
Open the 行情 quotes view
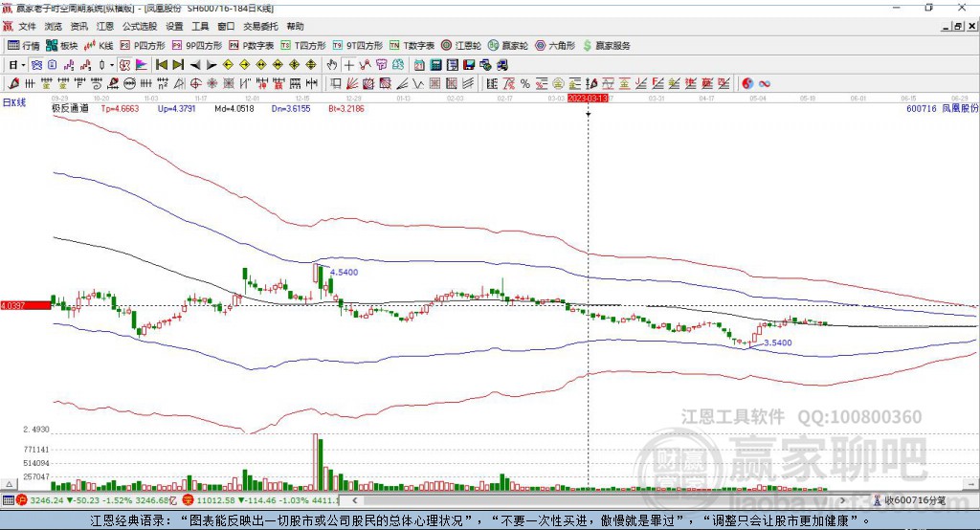tap(24, 46)
